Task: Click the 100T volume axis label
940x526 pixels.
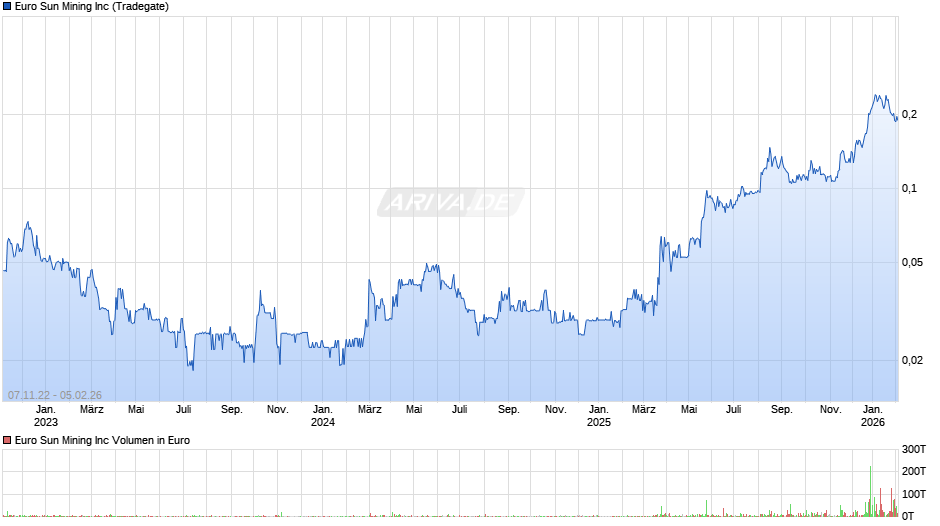Action: pos(914,494)
